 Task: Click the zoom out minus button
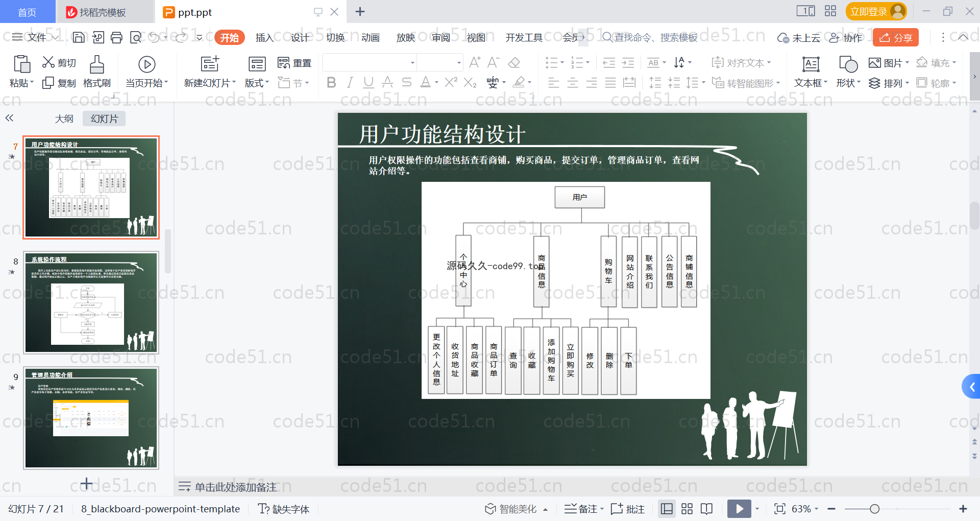[x=831, y=509]
